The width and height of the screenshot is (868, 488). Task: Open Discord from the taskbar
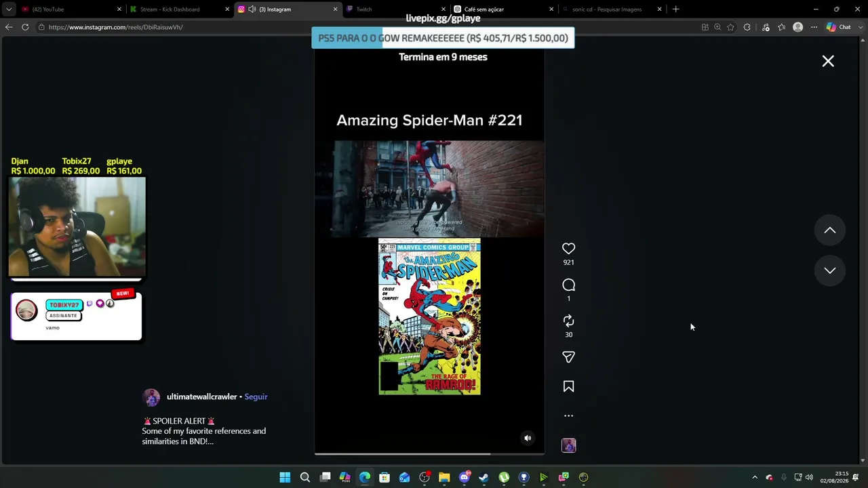(x=465, y=477)
